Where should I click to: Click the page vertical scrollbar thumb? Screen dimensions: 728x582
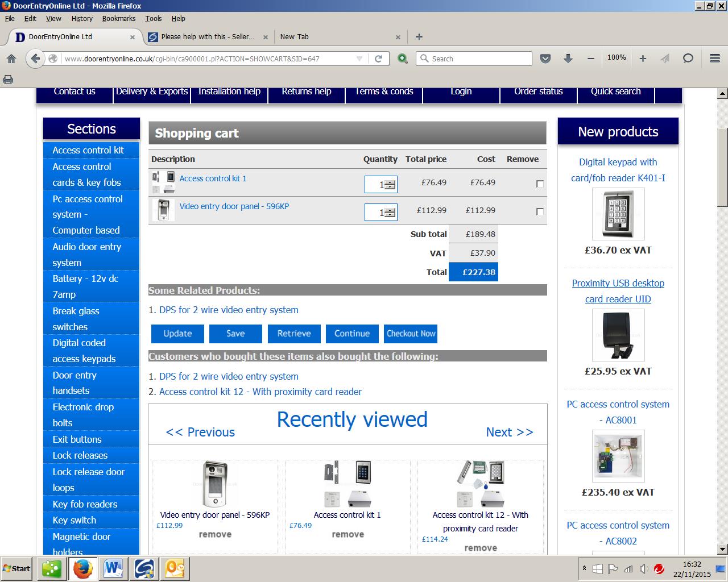click(x=722, y=168)
